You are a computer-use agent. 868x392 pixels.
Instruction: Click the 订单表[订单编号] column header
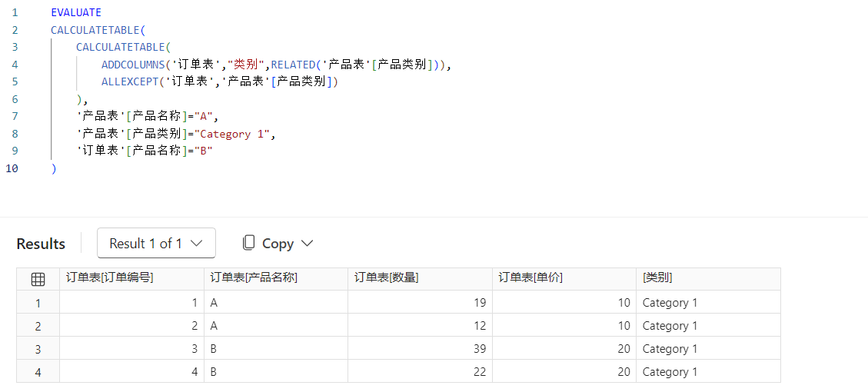[x=131, y=280]
